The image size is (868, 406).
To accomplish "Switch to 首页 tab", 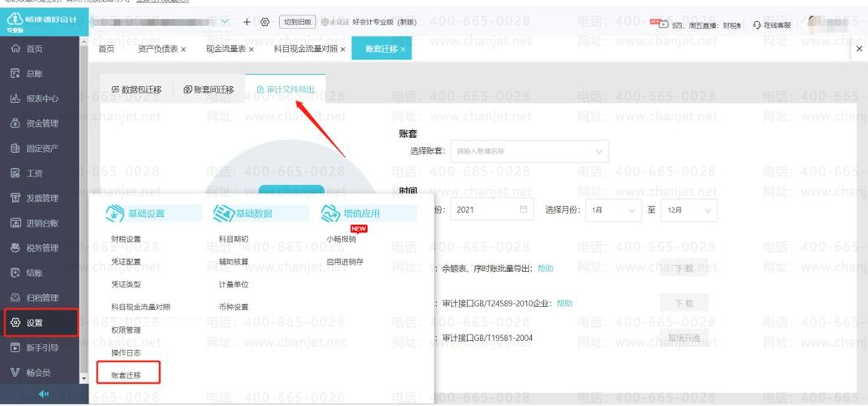I will pos(106,49).
